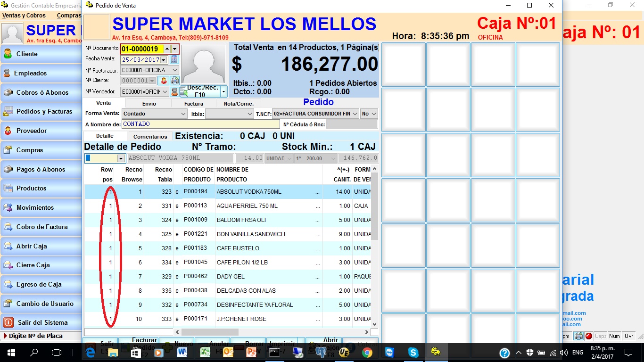
Task: Open Google Chrome from the taskbar
Action: (367, 352)
